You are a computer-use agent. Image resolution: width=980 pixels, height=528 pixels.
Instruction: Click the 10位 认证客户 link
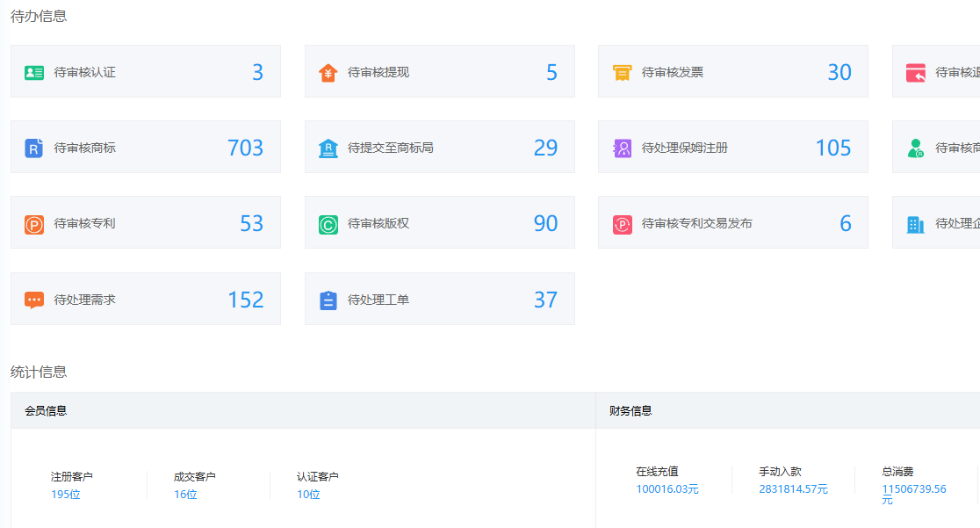[x=308, y=495]
